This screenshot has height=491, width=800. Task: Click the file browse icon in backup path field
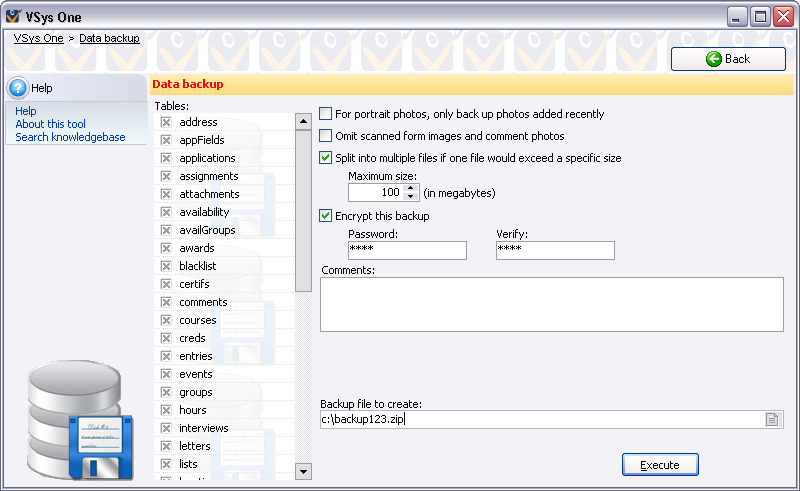pyautogui.click(x=772, y=420)
